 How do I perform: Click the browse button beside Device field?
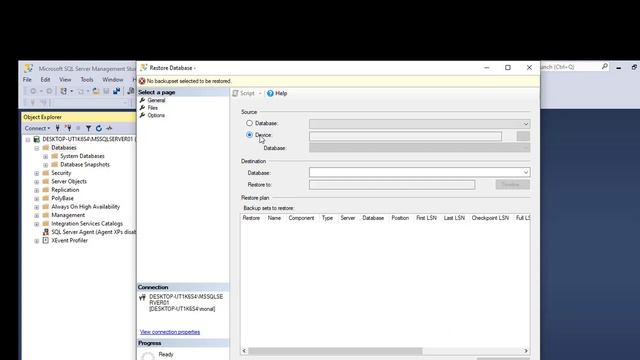(x=523, y=136)
